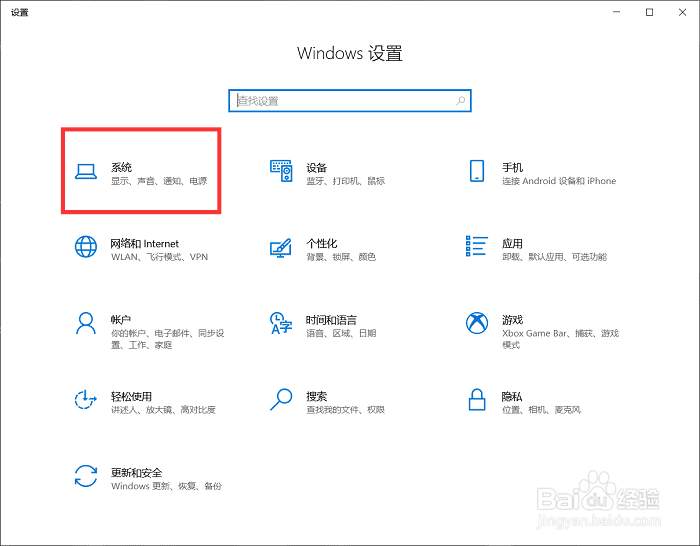700x546 pixels.
Task: Click the 显示、声音、通知、电源 description
Action: (x=159, y=181)
